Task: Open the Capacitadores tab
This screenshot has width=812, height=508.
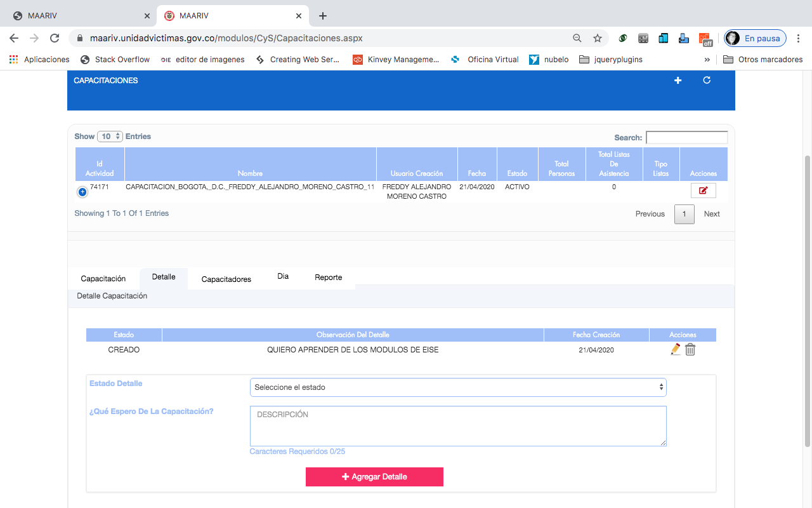Action: tap(226, 279)
